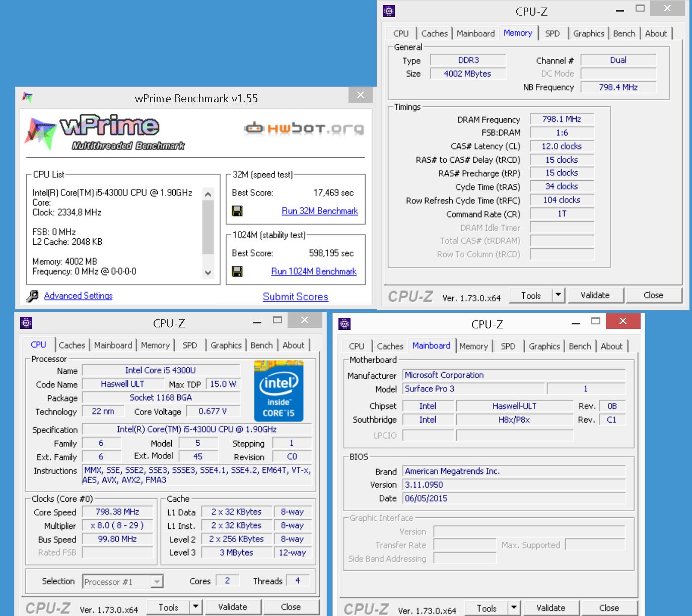
Task: Click the BIOS Version 3.11.0950 field
Action: click(514, 485)
